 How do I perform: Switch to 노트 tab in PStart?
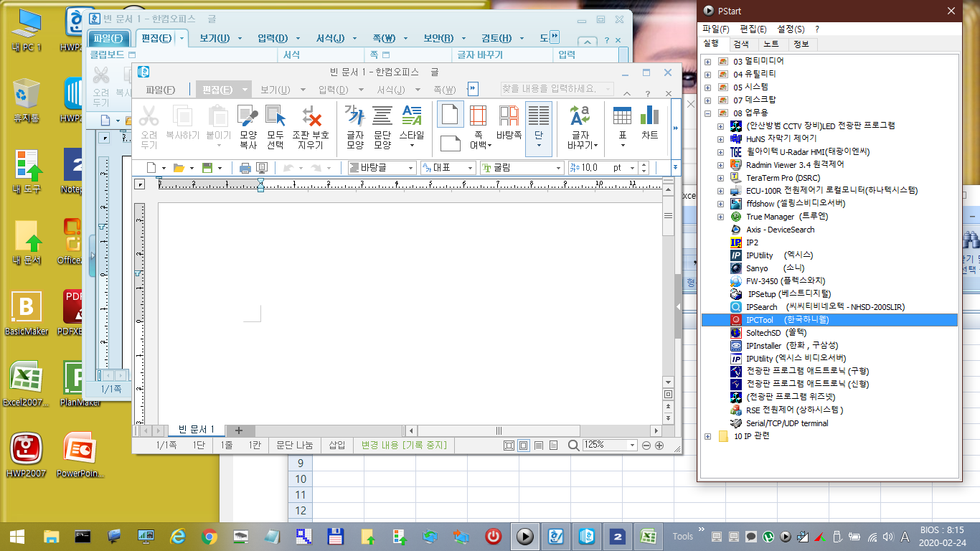pyautogui.click(x=771, y=44)
